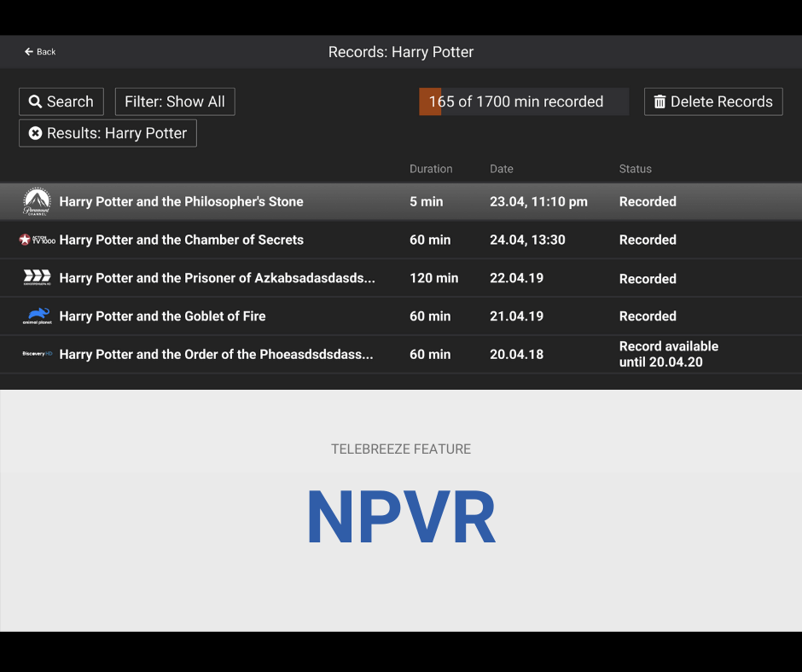
Task: Select the Paramount Channel logo
Action: point(37,201)
